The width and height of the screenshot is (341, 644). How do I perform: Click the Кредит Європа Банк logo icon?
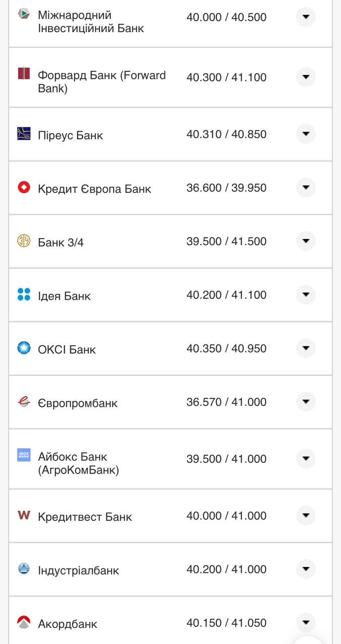click(x=24, y=188)
